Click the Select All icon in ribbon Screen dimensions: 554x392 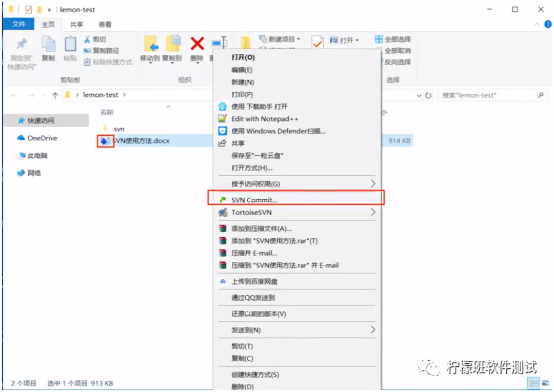click(379, 39)
